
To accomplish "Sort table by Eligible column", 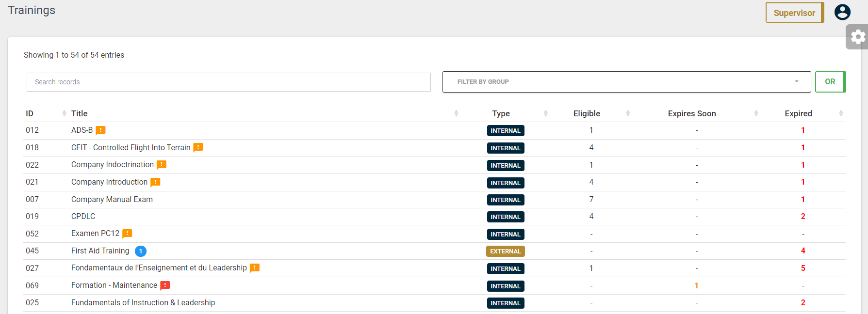I will point(628,113).
